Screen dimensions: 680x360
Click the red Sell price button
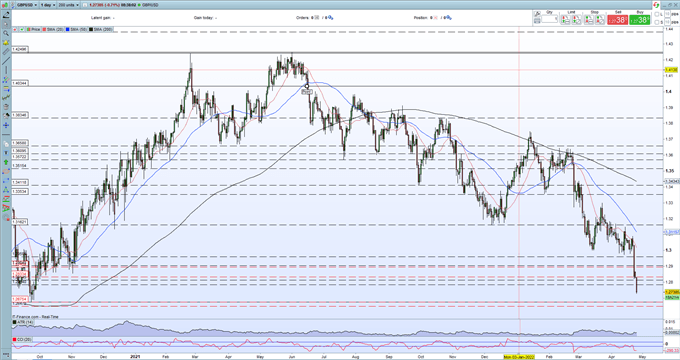coord(618,20)
